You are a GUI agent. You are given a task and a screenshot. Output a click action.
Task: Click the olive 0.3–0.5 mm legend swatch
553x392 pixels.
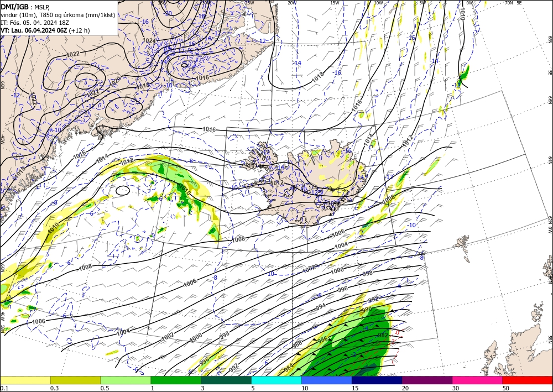coord(75,380)
